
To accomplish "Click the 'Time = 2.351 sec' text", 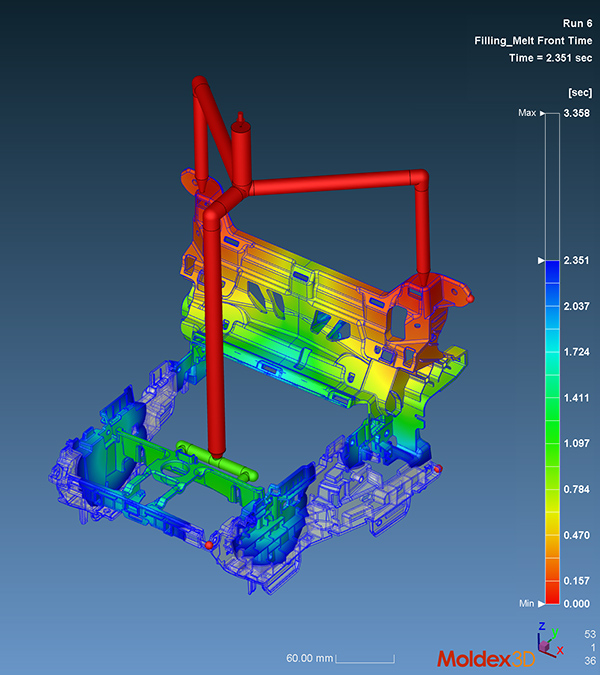I will 551,58.
